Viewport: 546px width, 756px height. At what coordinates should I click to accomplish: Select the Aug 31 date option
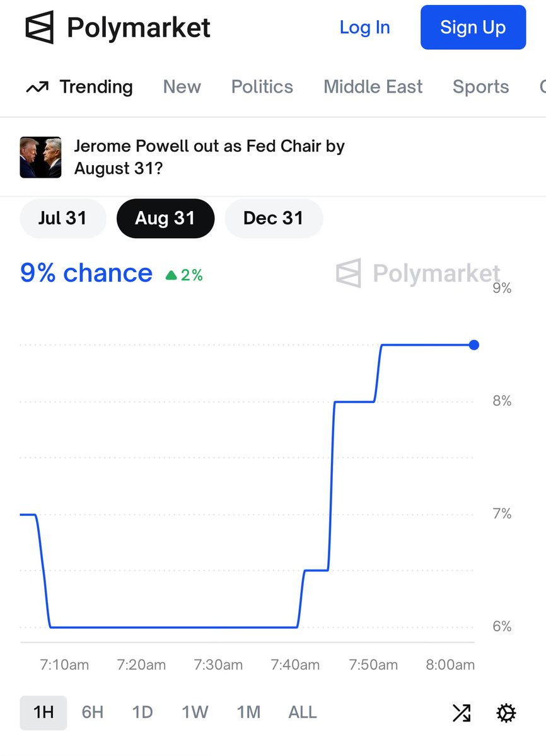(x=165, y=218)
